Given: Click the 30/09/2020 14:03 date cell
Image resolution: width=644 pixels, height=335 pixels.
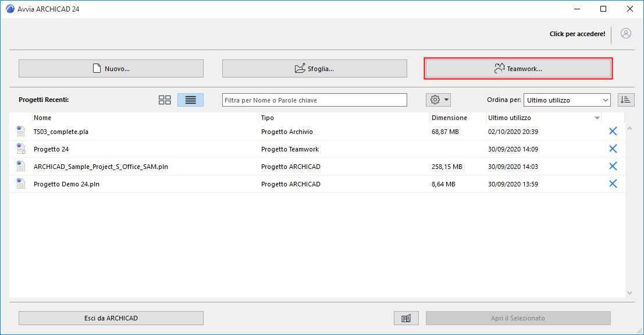Looking at the screenshot, I should pyautogui.click(x=513, y=167).
